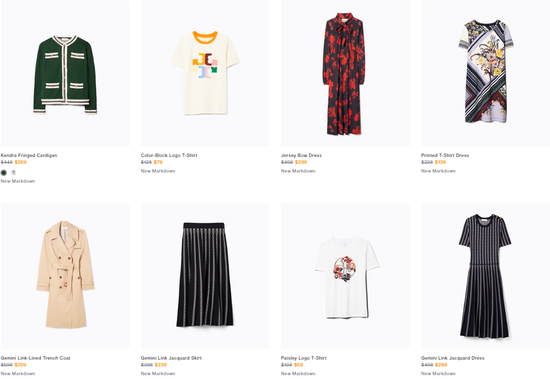Open the Gemini Link Jacquard Dress title link
This screenshot has height=381, width=550.
click(x=452, y=358)
